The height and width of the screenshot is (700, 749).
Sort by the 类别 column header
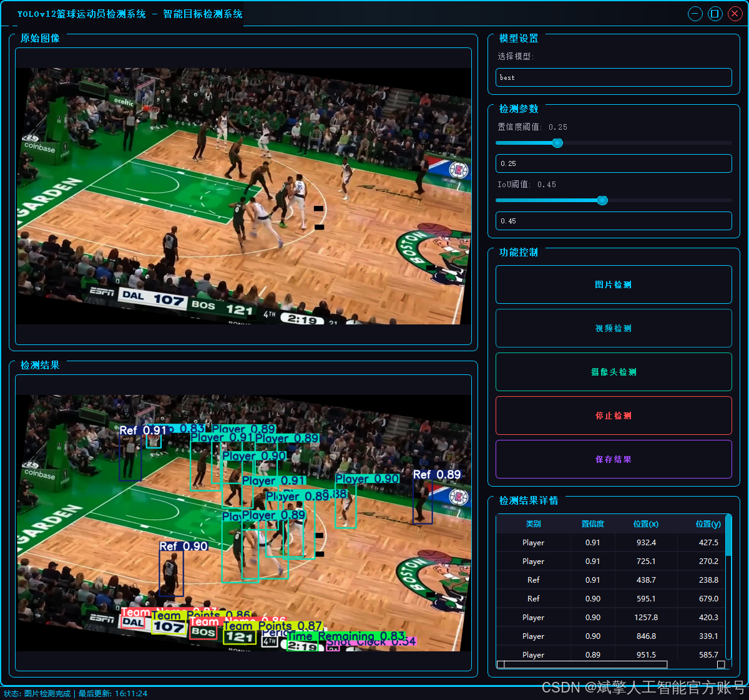pyautogui.click(x=534, y=524)
